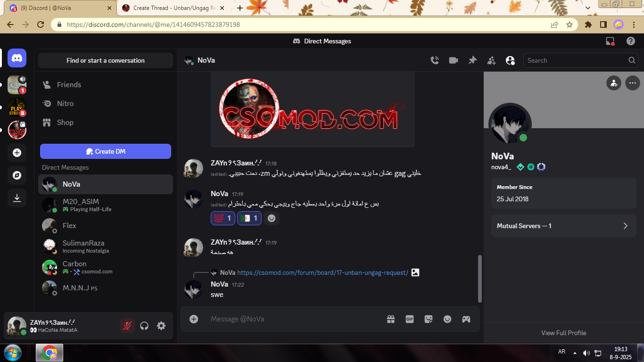Open the profile more options menu
The image size is (644, 362).
point(632,83)
